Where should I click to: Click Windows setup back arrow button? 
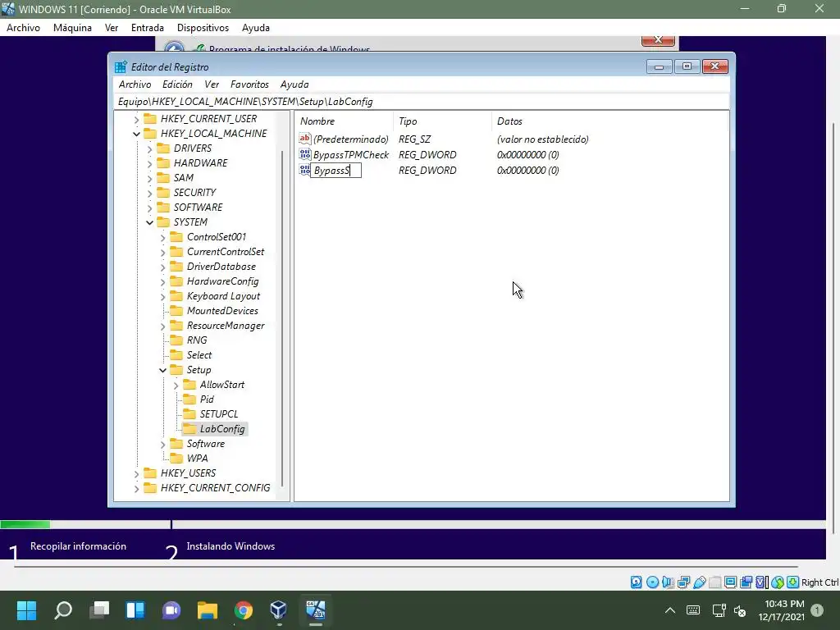[x=174, y=47]
